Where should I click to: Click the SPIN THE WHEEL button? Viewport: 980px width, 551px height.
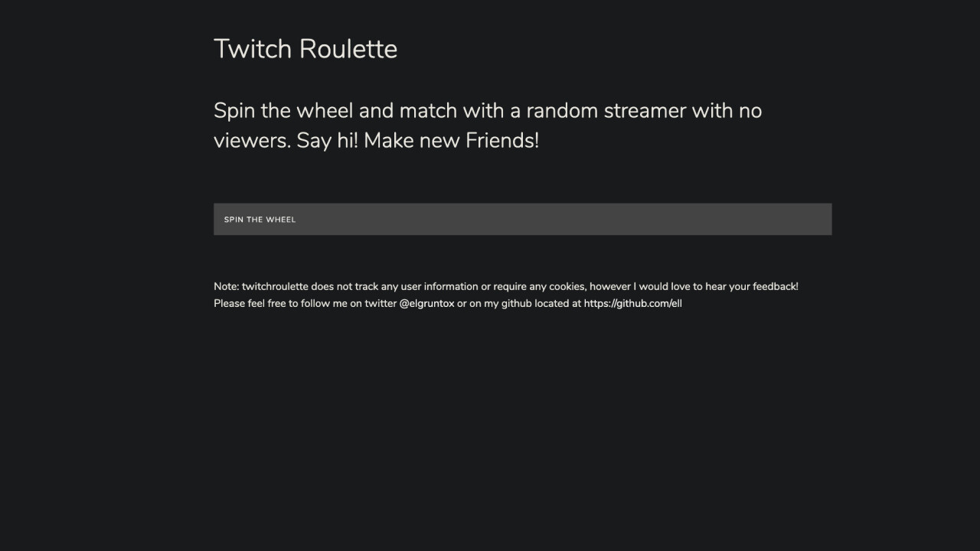(522, 219)
